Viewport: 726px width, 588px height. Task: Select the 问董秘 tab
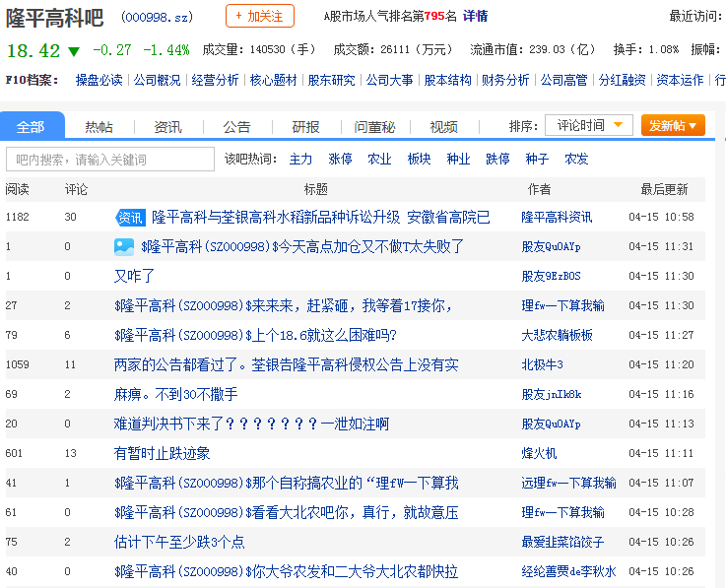coord(374,127)
